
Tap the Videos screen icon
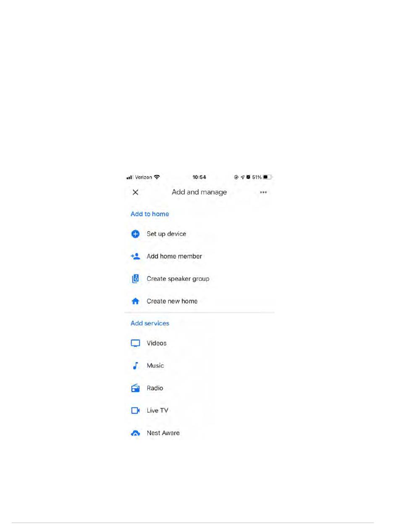coord(135,343)
